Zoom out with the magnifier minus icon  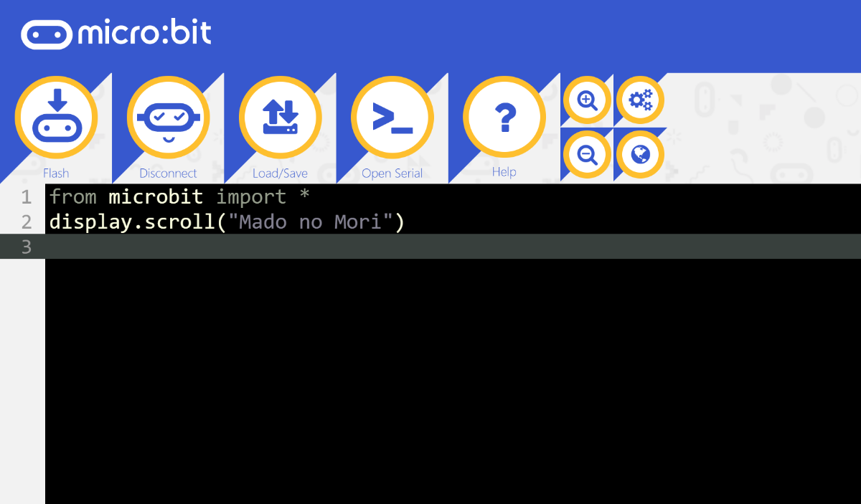click(587, 154)
